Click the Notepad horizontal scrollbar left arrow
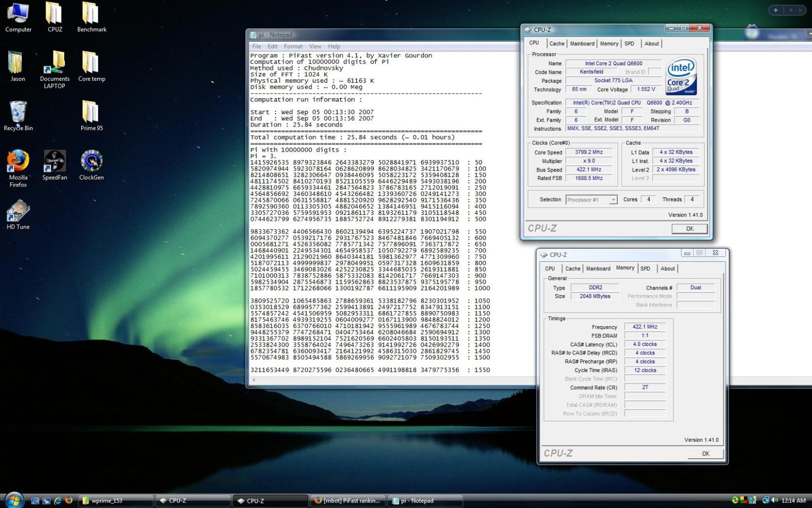Image resolution: width=812 pixels, height=508 pixels. tap(254, 380)
